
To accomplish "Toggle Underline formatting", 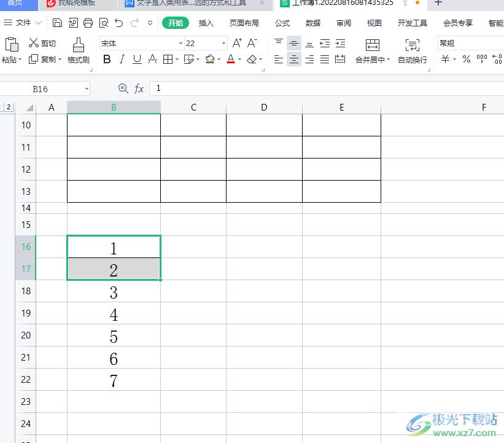I will coord(138,59).
